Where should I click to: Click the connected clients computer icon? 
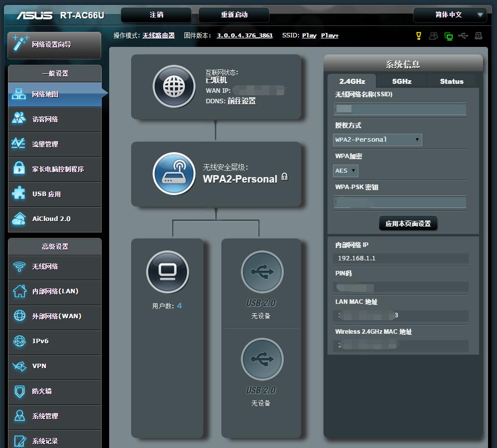tap(167, 272)
